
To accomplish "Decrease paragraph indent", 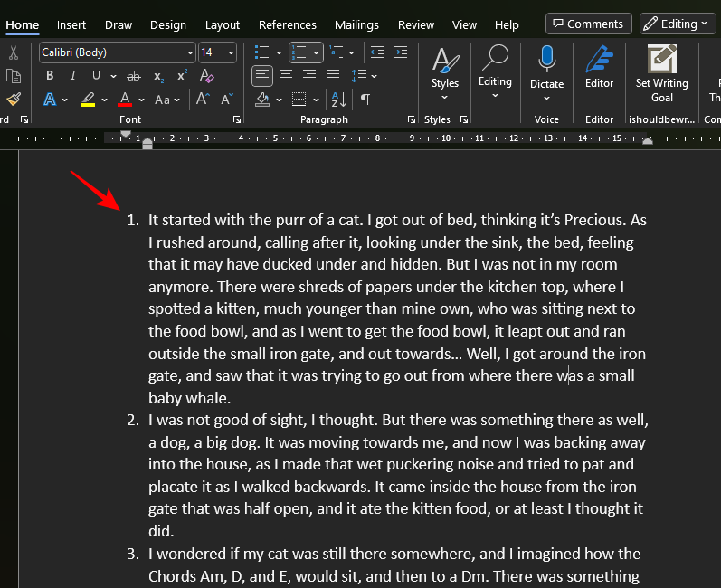I will click(377, 52).
